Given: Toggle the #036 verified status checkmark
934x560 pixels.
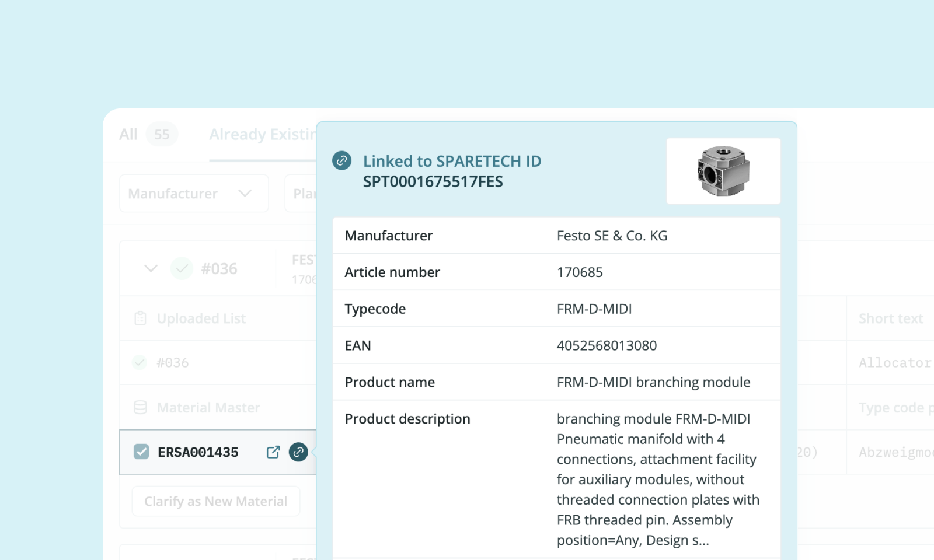Looking at the screenshot, I should click(140, 362).
